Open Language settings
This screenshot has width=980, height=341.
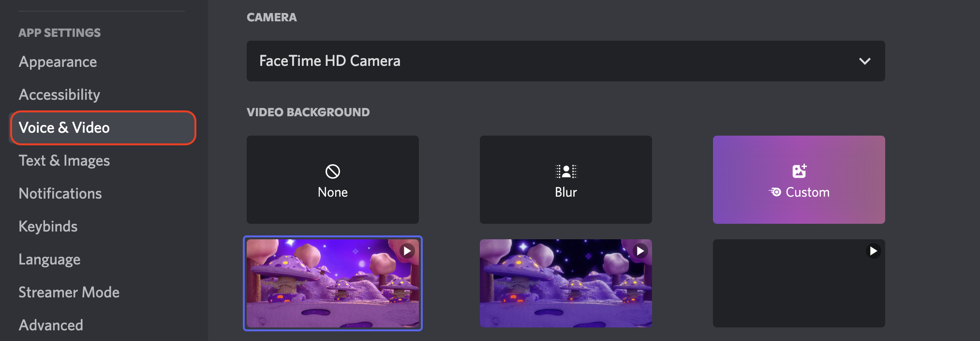coord(49,260)
